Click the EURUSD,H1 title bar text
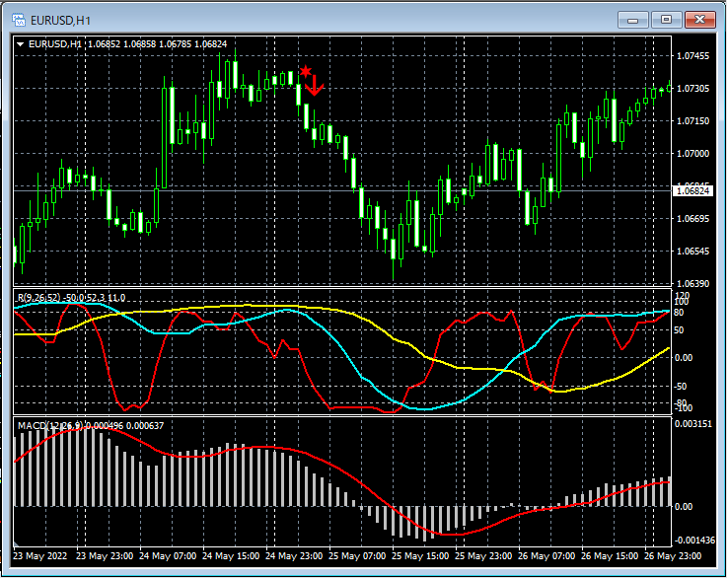728x578 pixels. pyautogui.click(x=59, y=19)
